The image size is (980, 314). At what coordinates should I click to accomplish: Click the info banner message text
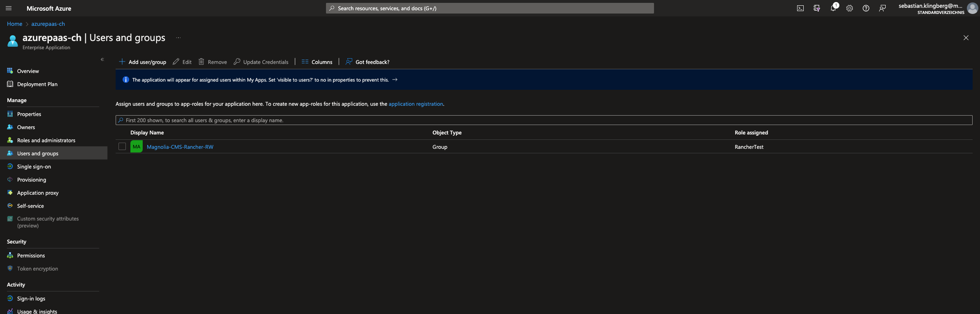point(260,80)
